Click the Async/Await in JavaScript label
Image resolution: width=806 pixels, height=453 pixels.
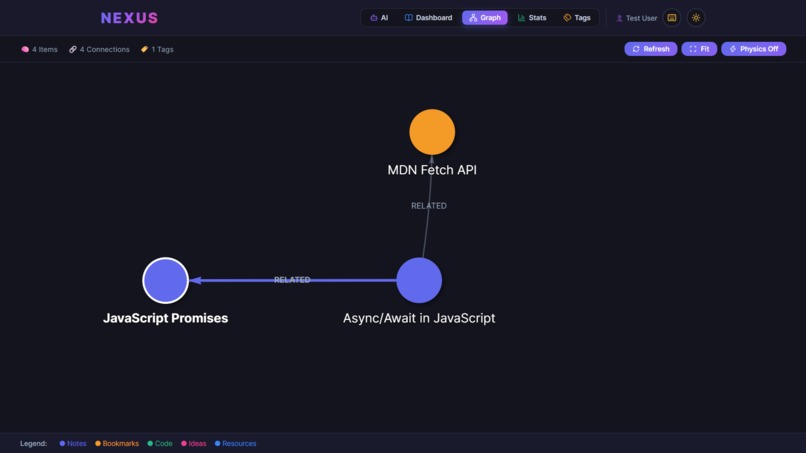tap(419, 318)
